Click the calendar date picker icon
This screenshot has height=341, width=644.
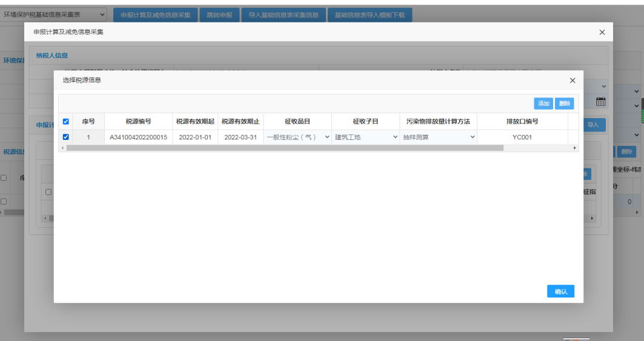tap(601, 102)
